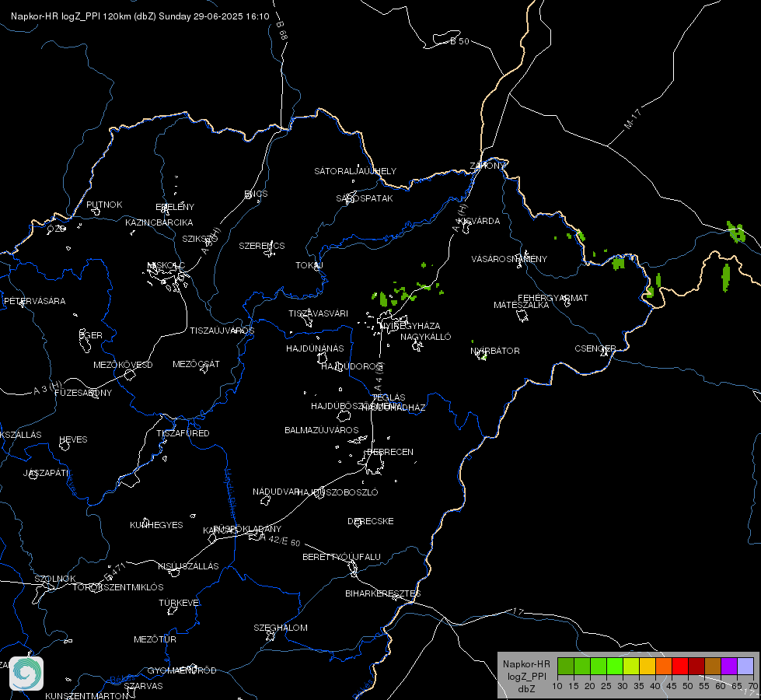Click the BERETTYÓÚJFALU town label
The height and width of the screenshot is (700, 761).
(x=341, y=557)
